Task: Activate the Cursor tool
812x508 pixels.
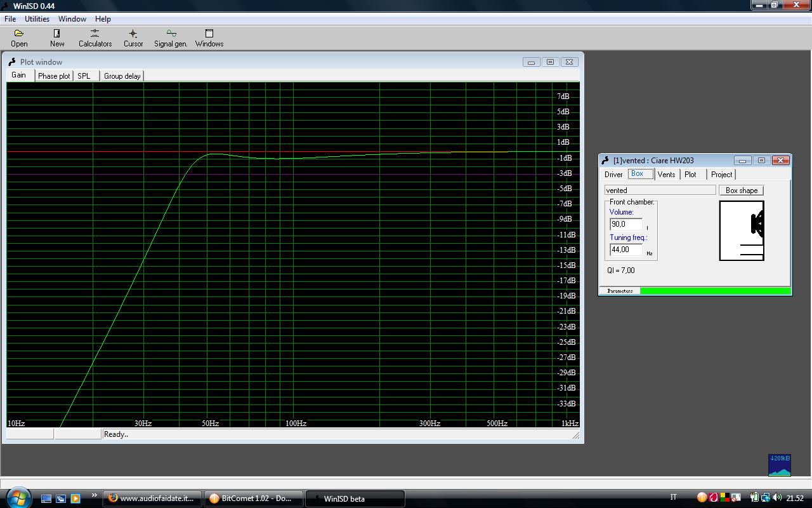Action: (x=133, y=37)
